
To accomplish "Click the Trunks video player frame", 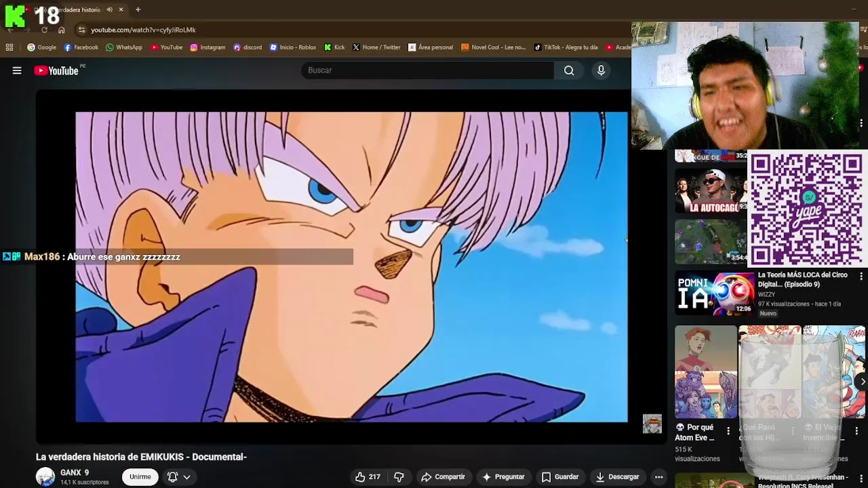I will point(351,267).
